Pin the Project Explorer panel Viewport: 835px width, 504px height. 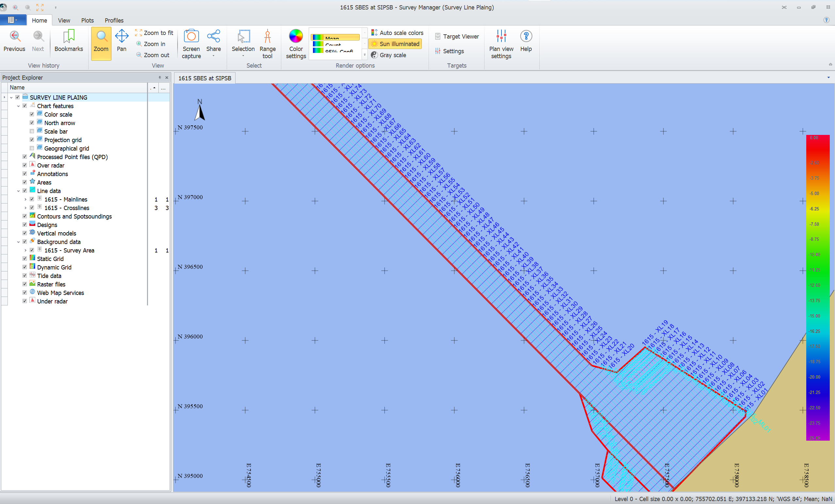pos(160,78)
